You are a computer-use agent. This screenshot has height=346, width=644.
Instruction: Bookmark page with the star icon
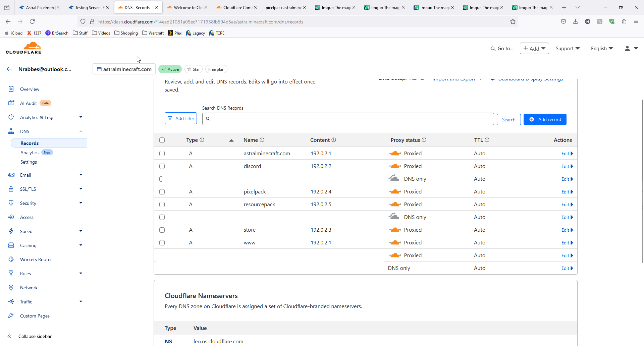(x=513, y=22)
